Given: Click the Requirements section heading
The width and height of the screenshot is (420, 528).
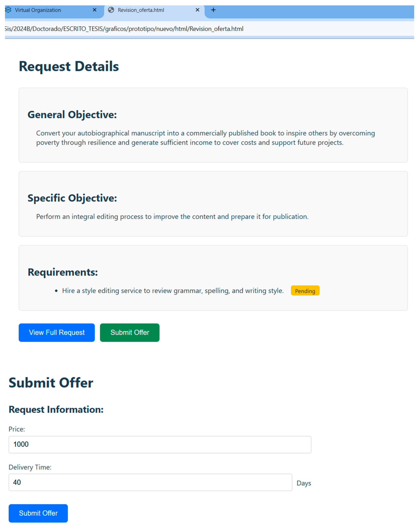Looking at the screenshot, I should (x=63, y=272).
